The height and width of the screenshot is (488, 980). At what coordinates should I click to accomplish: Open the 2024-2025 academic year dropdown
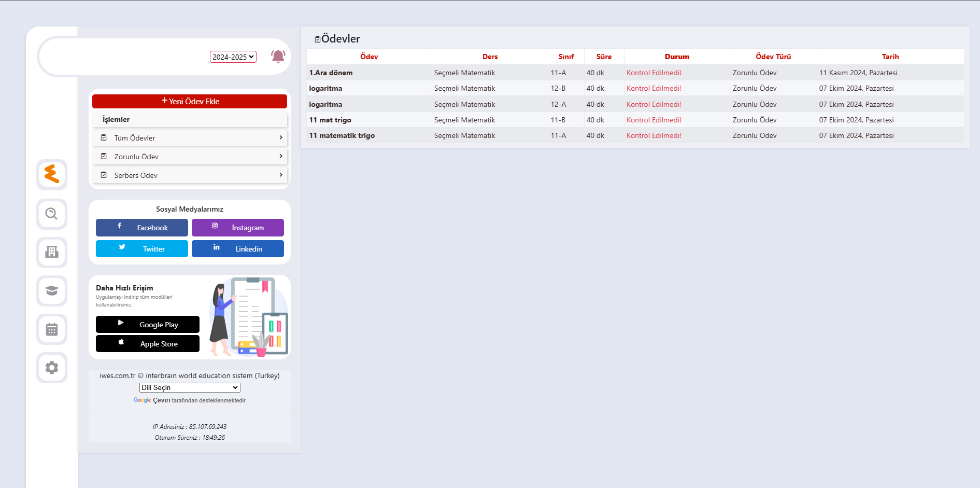(x=233, y=57)
